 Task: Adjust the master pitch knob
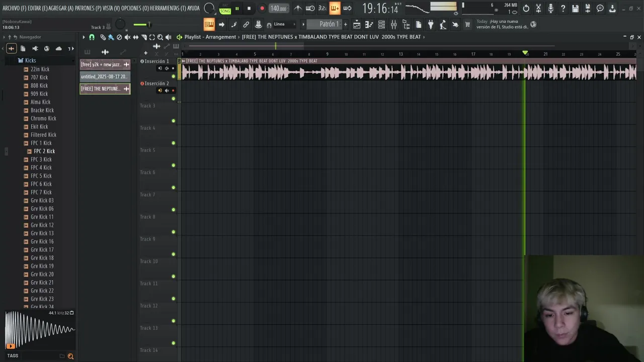pyautogui.click(x=121, y=25)
